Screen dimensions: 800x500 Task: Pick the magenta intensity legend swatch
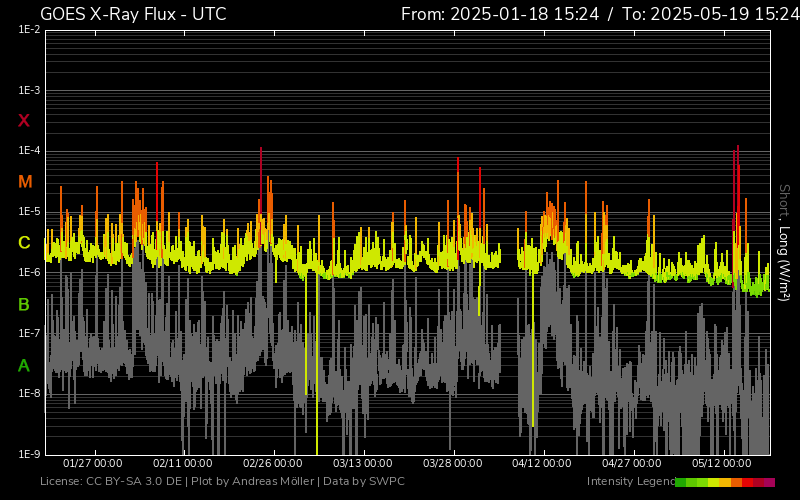(769, 482)
